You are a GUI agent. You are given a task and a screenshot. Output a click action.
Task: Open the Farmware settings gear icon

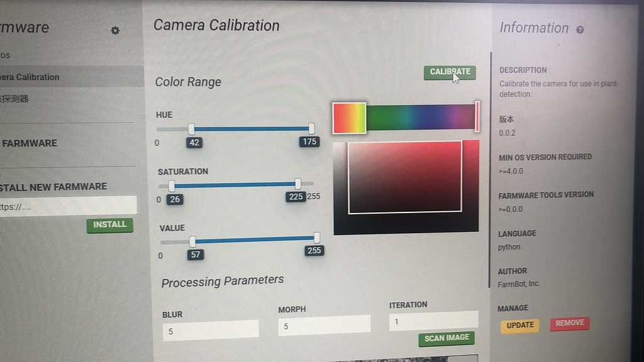(115, 30)
